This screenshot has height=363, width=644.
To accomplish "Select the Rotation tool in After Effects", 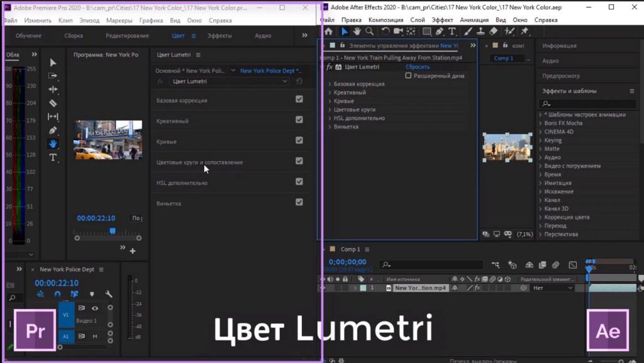I will [x=386, y=31].
